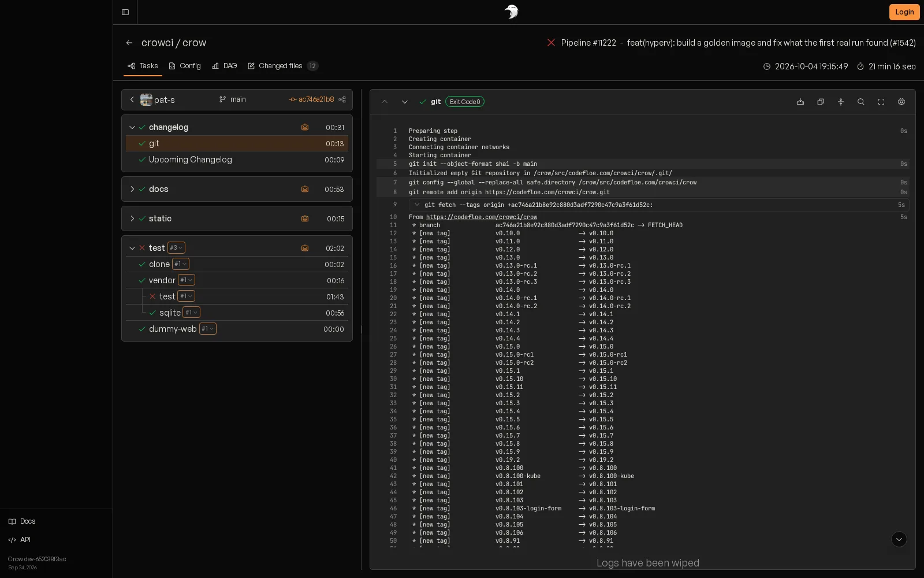Screen dimensions: 924x578
Task: Open the #1 attempt dropdown on vendor step
Action: click(x=186, y=280)
